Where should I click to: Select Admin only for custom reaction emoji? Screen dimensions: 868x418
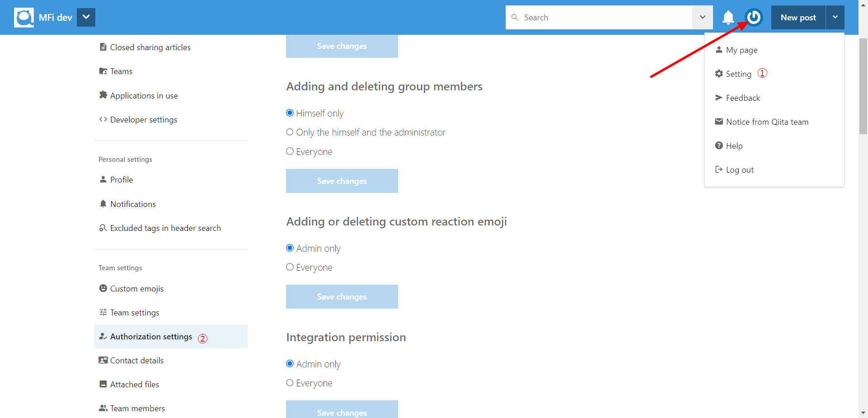(x=290, y=248)
